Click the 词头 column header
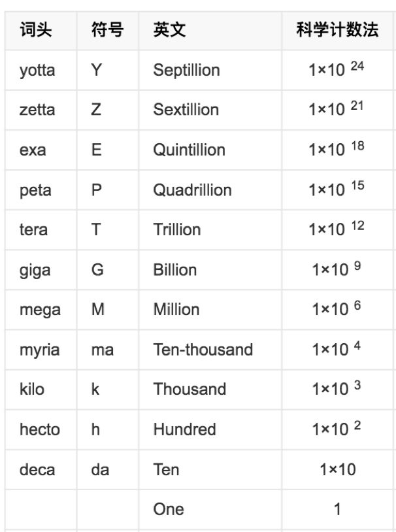This screenshot has width=396, height=532. pyautogui.click(x=35, y=30)
